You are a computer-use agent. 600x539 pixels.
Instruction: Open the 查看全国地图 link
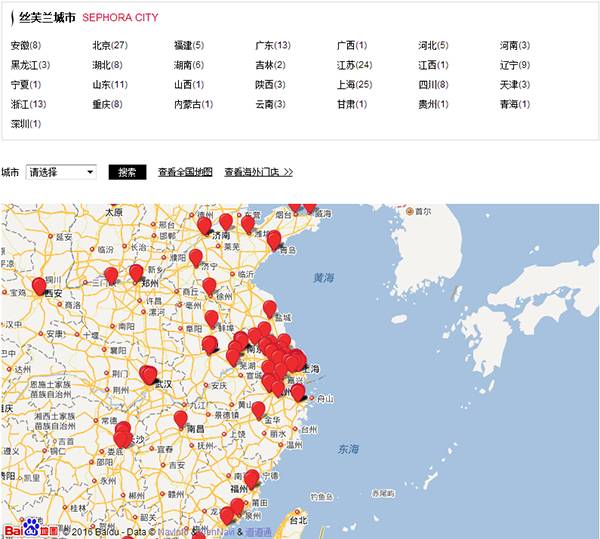coord(185,172)
